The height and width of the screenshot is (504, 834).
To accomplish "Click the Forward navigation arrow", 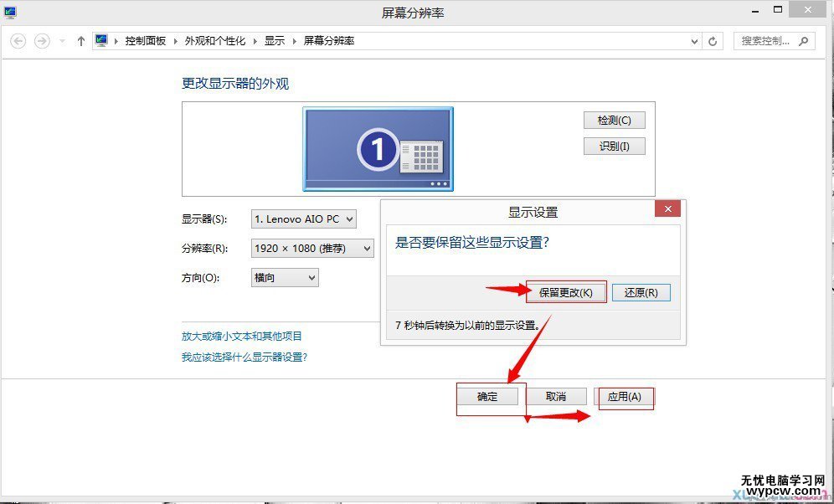I will pyautogui.click(x=42, y=41).
